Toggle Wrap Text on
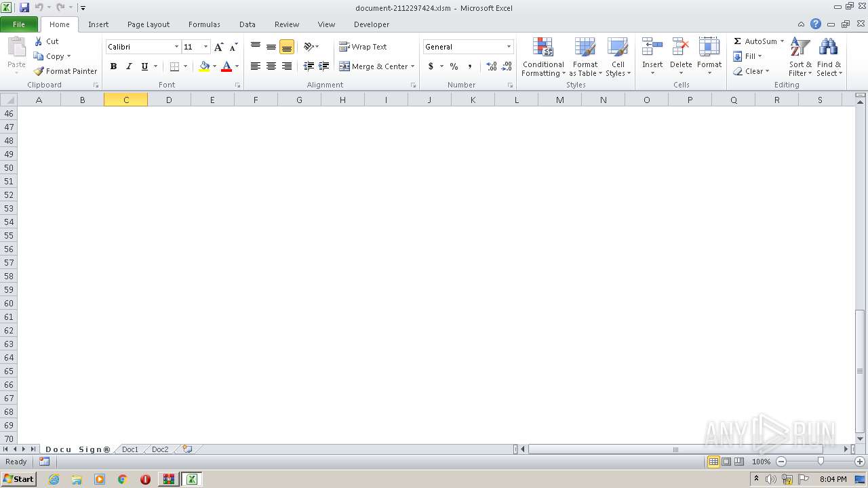Screen dimensions: 868x488 click(x=363, y=47)
